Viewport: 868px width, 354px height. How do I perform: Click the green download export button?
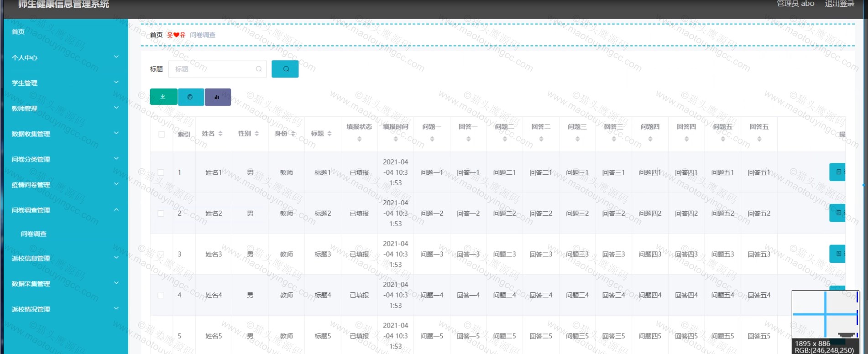(x=163, y=97)
